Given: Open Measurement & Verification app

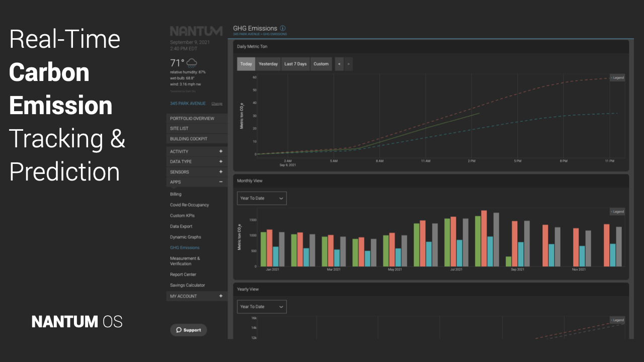Looking at the screenshot, I should pos(185,261).
